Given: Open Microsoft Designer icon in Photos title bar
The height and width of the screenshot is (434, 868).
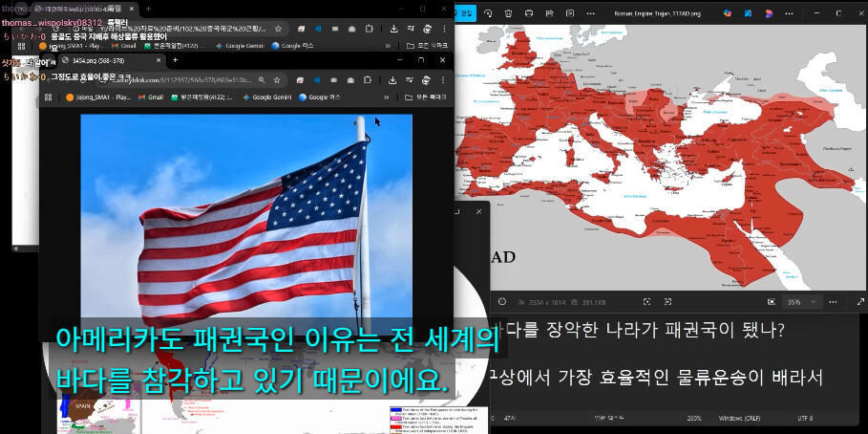Looking at the screenshot, I should 728,13.
